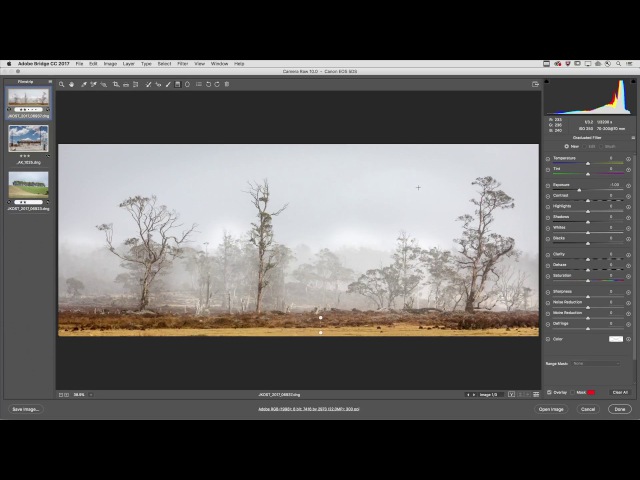
Task: Click plus icon beside Saturation slider
Action: coord(629,276)
